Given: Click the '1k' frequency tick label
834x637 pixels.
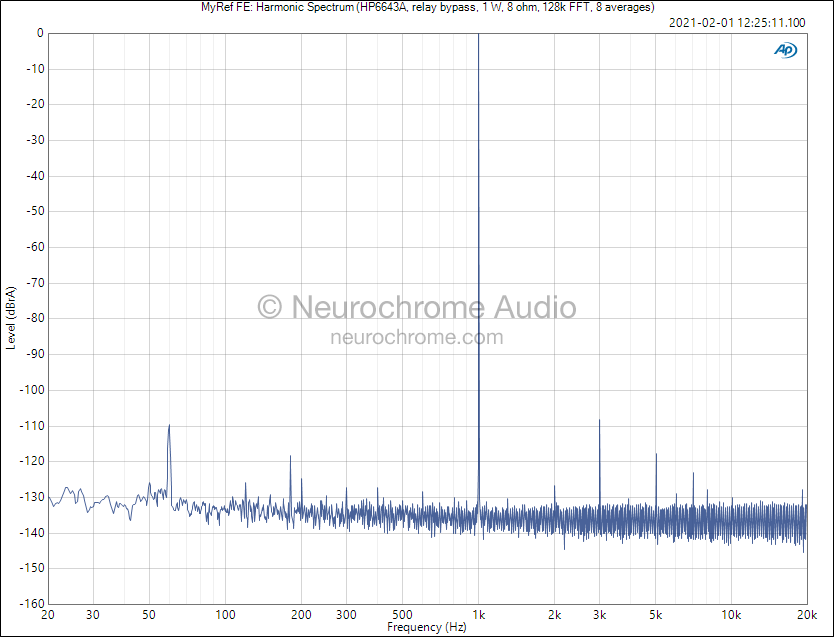Looking at the screenshot, I should [479, 615].
